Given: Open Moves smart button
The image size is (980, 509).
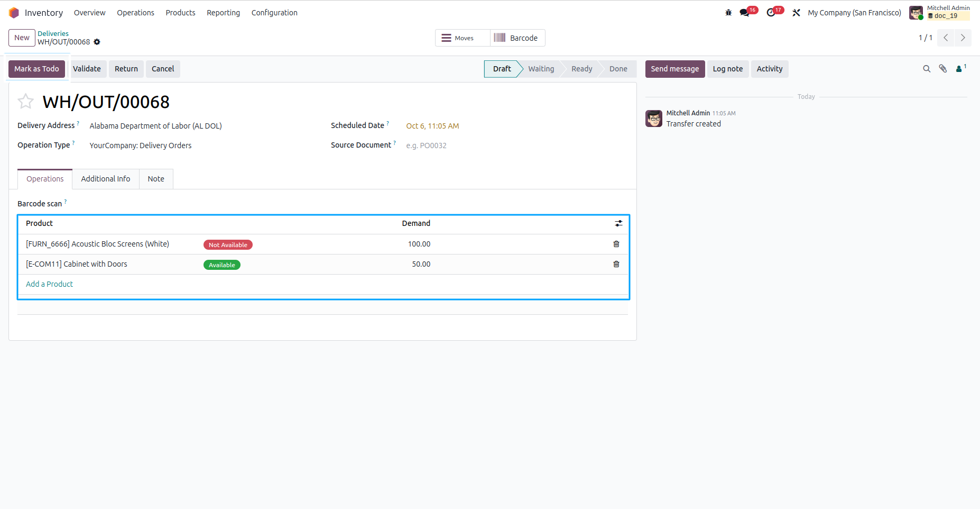Looking at the screenshot, I should [x=463, y=38].
